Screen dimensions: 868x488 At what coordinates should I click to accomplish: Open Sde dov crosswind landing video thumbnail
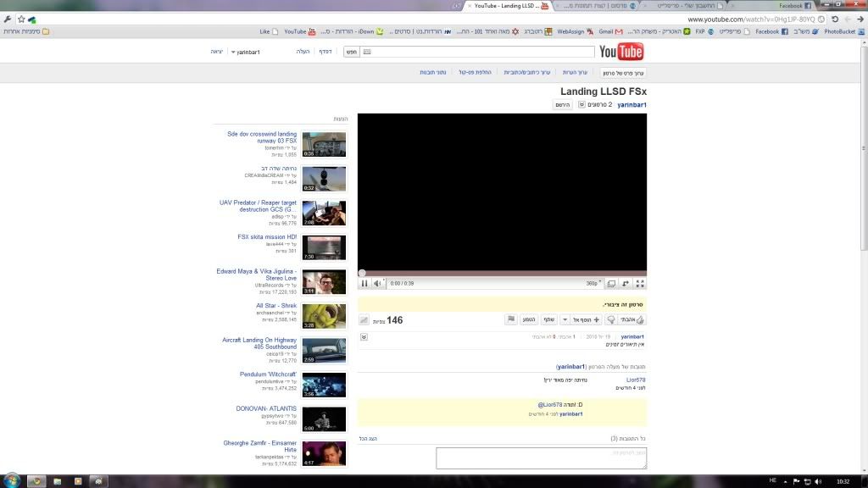pyautogui.click(x=324, y=144)
